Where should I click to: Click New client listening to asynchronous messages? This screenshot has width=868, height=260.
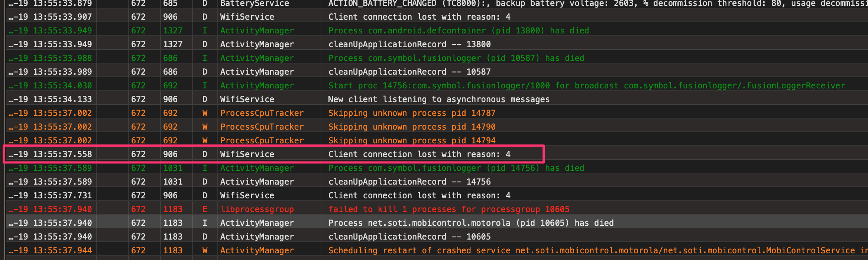438,100
